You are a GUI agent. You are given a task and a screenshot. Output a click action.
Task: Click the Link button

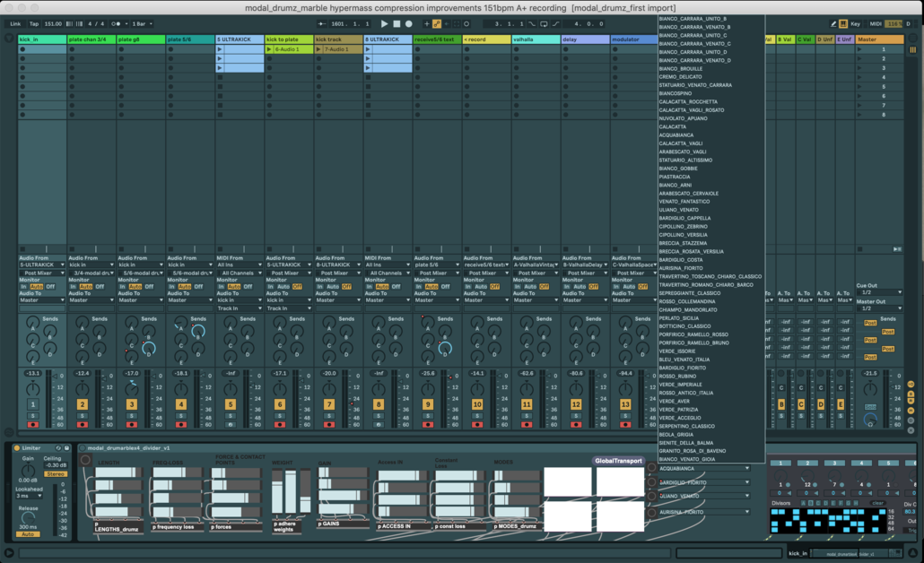pyautogui.click(x=15, y=24)
